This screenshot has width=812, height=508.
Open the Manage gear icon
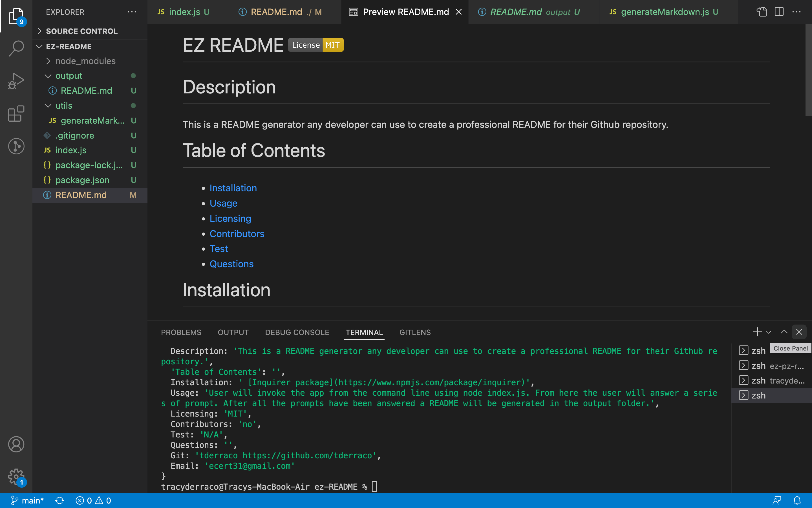coord(16,477)
